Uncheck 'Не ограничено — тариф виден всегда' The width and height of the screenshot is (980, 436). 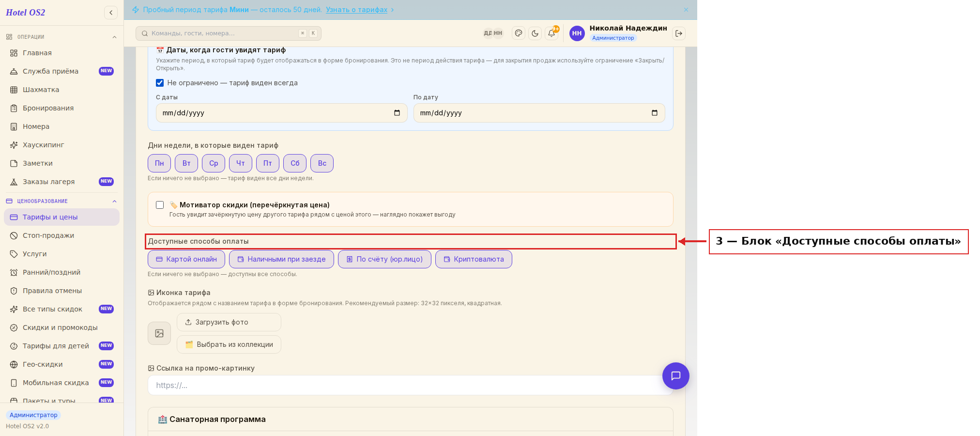pyautogui.click(x=160, y=83)
